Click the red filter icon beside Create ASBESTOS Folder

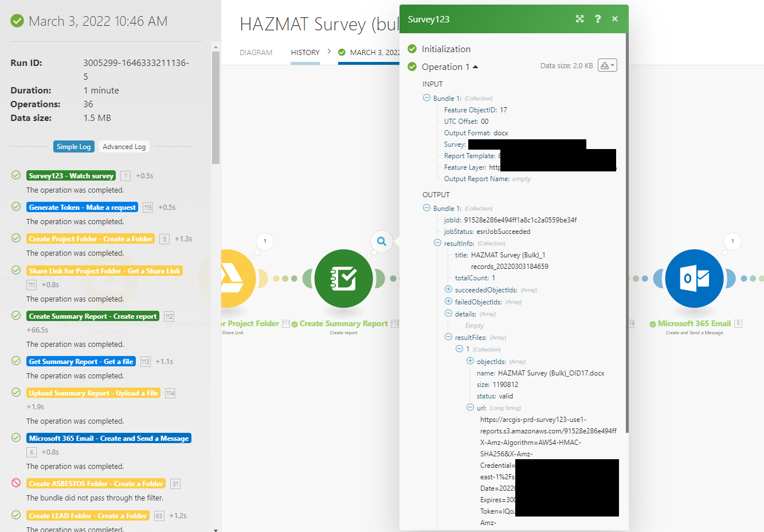tap(15, 483)
